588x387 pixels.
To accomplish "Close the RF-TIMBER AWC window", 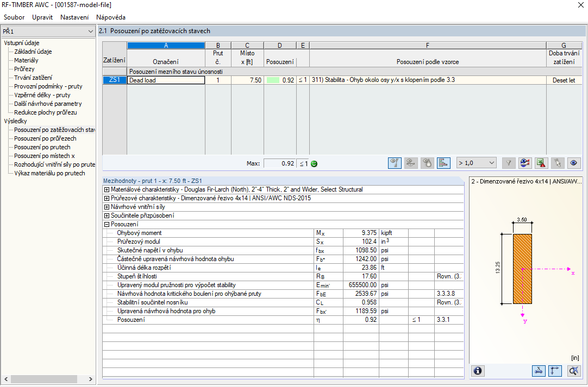I will tap(580, 5).
